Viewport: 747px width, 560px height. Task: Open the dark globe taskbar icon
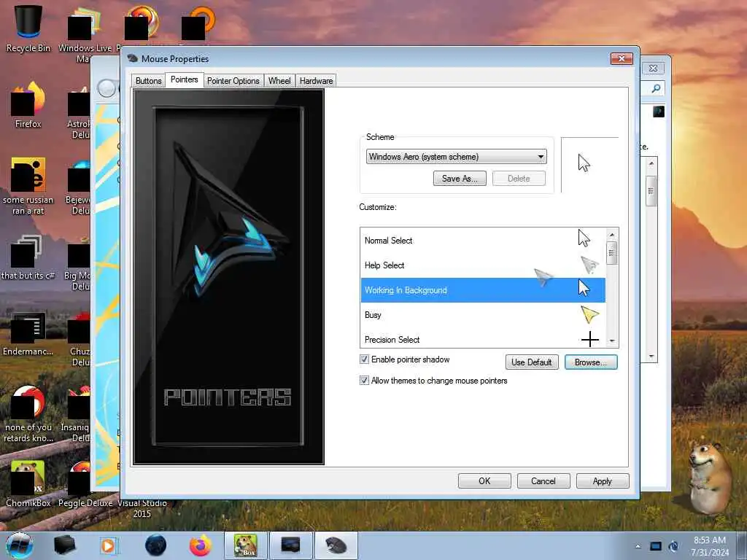click(x=155, y=545)
